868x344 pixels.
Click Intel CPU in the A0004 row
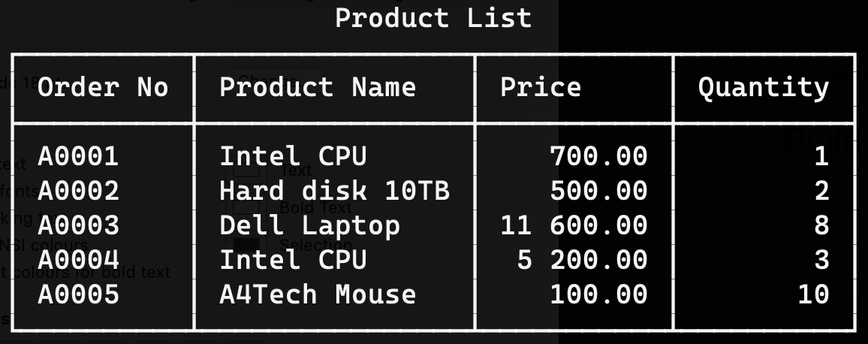293,260
